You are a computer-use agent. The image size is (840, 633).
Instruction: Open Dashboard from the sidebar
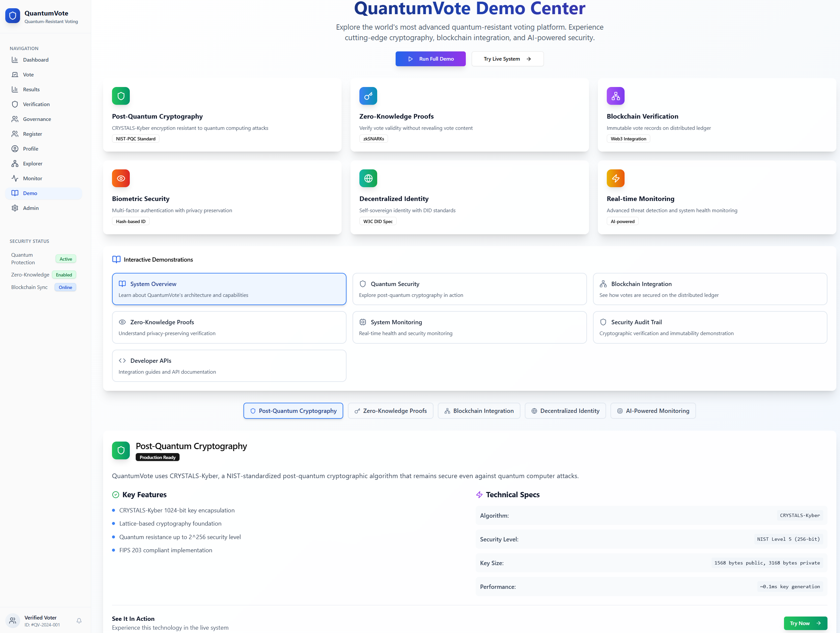[x=44, y=60]
